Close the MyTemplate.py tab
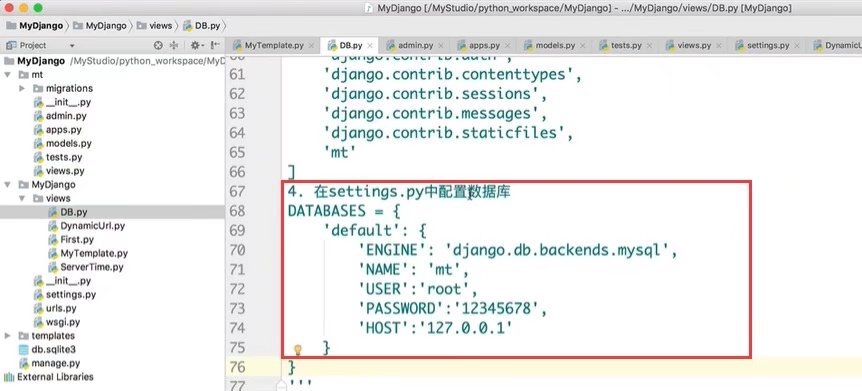This screenshot has height=391, width=862. coord(312,46)
